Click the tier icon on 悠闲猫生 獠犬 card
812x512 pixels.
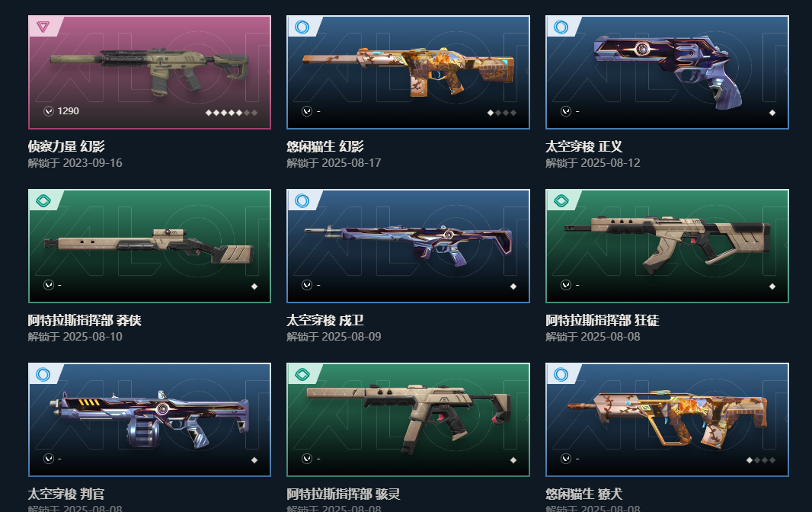coord(561,374)
